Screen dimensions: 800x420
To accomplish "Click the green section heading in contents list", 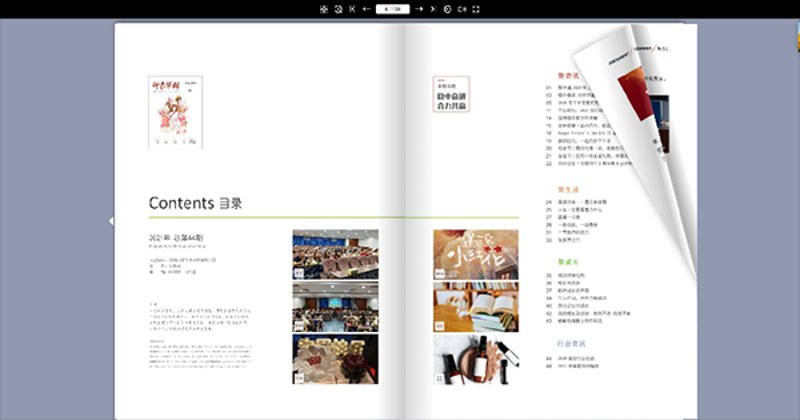I will coord(567,262).
